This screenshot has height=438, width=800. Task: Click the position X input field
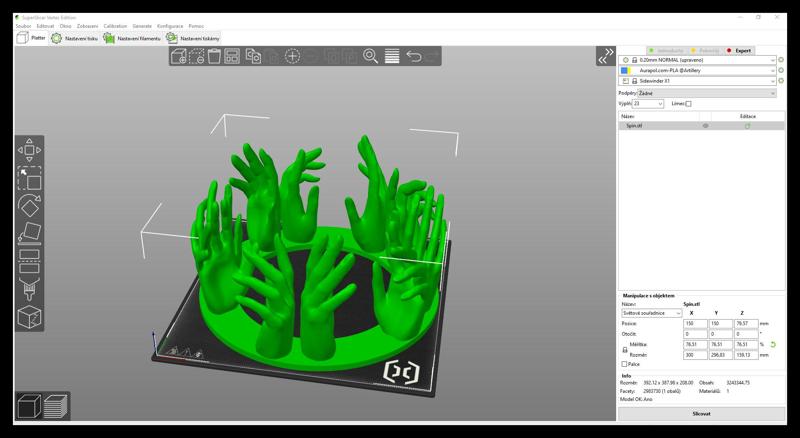pos(695,324)
